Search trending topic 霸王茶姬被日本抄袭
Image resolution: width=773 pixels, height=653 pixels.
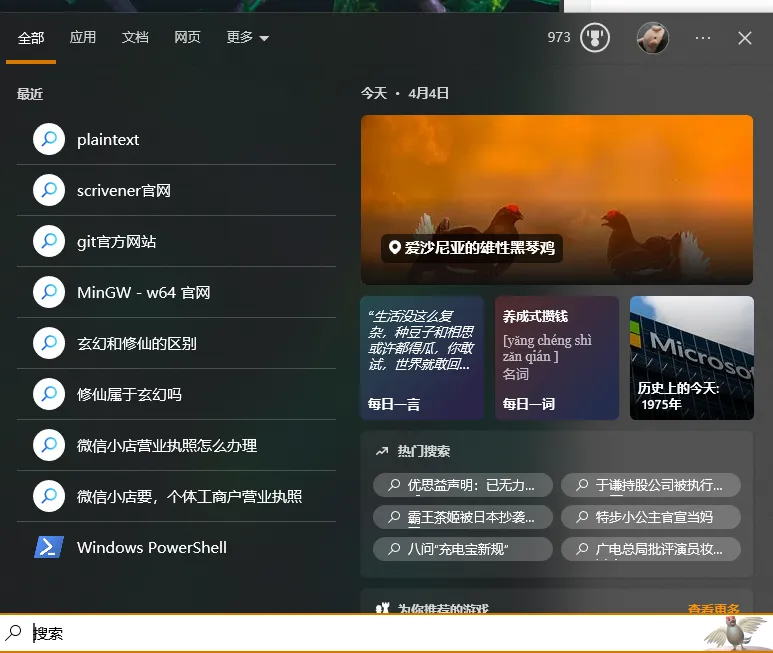462,517
